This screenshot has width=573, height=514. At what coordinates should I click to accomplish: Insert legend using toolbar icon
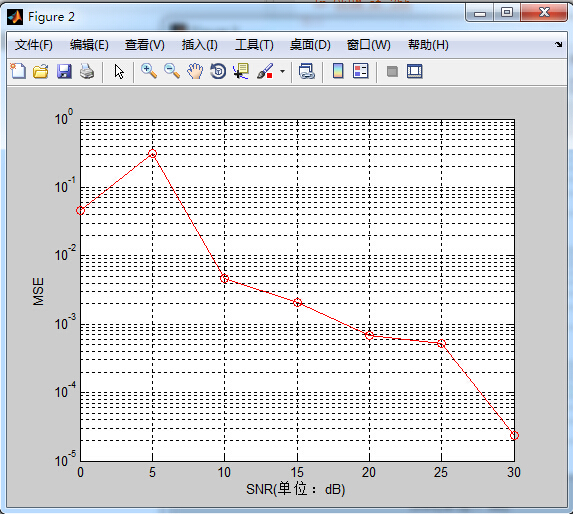pyautogui.click(x=361, y=71)
